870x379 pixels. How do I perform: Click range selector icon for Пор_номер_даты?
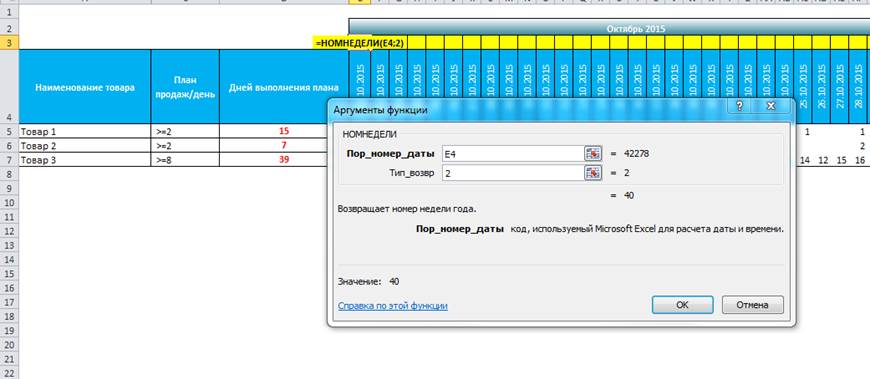coord(593,154)
